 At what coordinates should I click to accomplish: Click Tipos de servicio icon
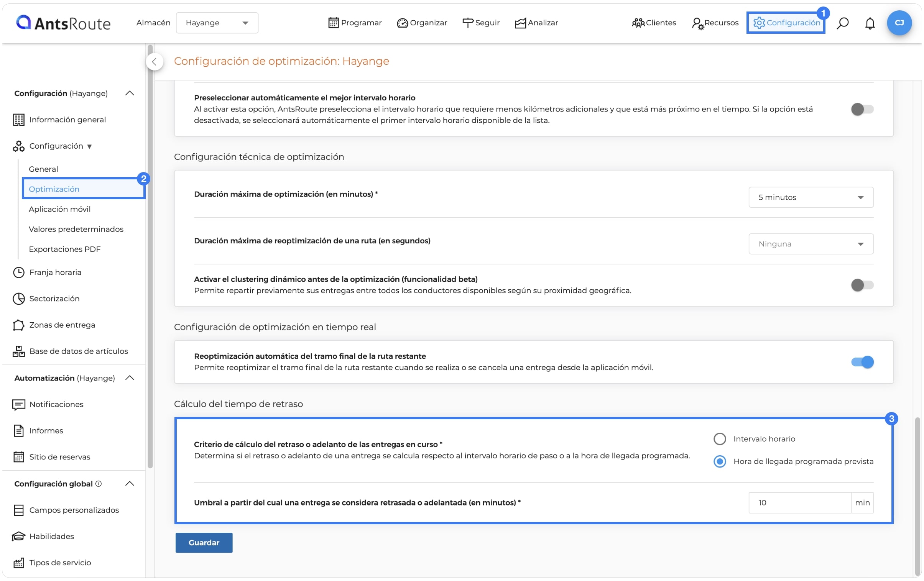tap(18, 563)
